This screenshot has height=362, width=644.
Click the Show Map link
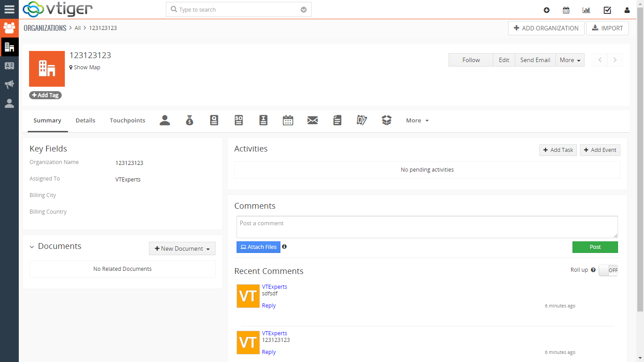[85, 67]
